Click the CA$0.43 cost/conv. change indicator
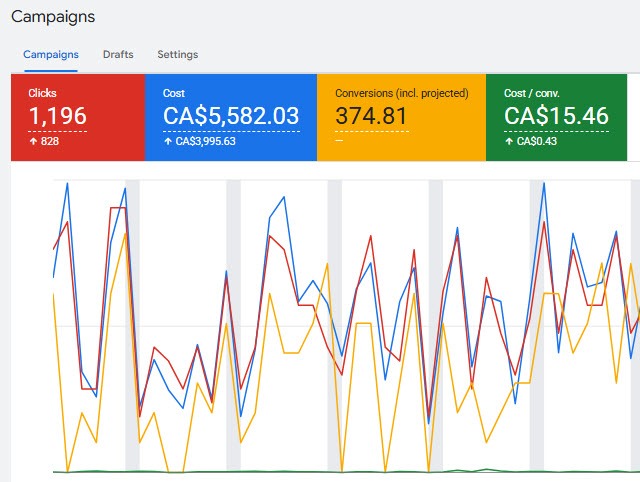This screenshot has height=482, width=640. coord(531,141)
